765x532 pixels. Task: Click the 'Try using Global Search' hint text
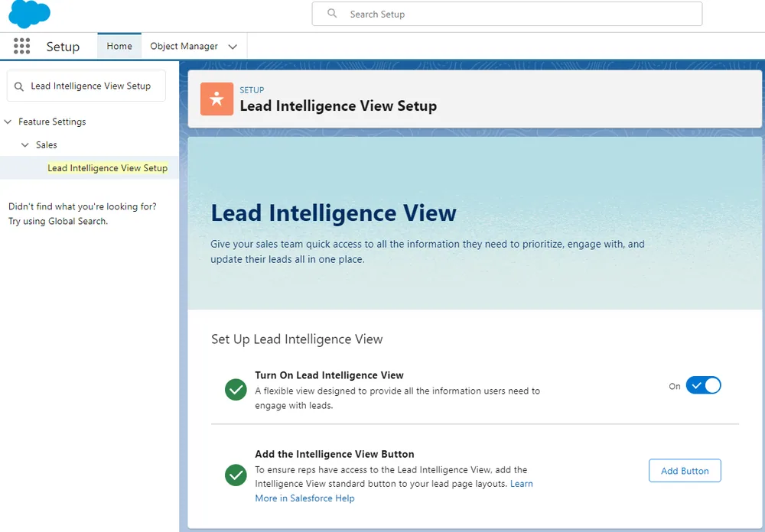58,221
